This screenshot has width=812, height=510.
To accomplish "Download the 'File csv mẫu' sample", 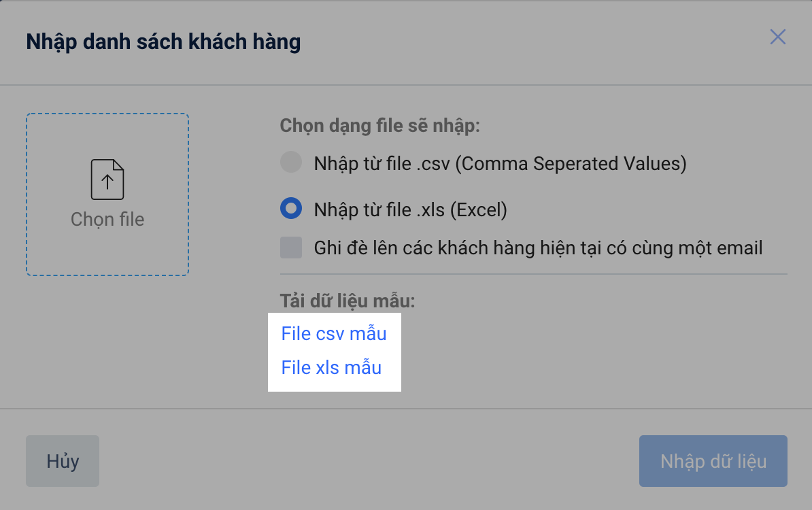I will point(334,334).
